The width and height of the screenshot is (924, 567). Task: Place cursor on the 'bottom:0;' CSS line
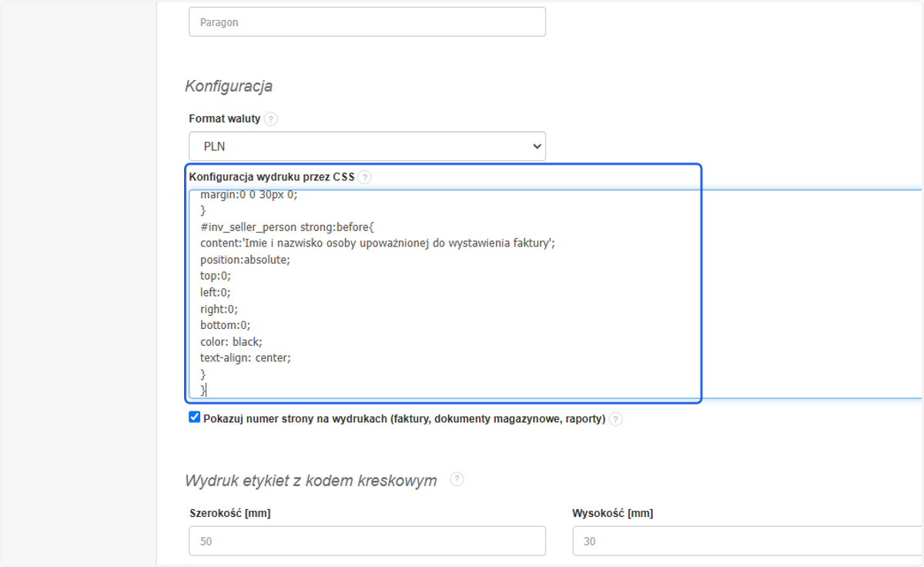pyautogui.click(x=225, y=325)
